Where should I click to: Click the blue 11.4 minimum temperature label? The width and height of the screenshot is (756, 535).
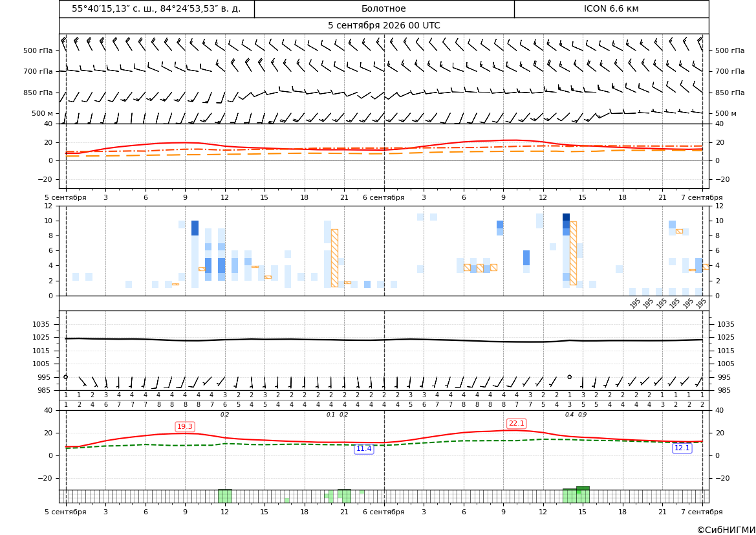363,449
